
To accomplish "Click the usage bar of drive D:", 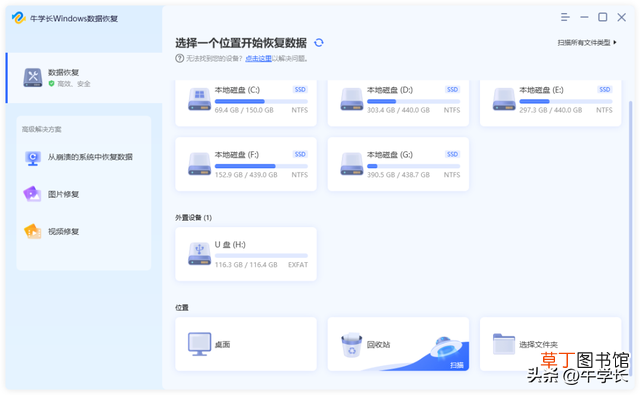I will [x=413, y=101].
